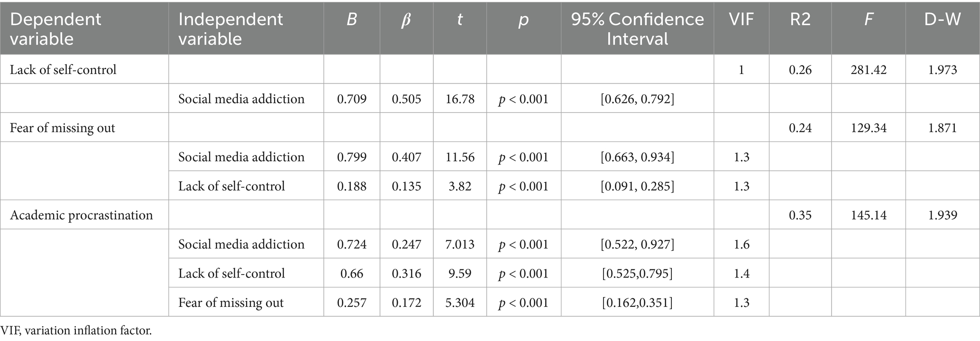This screenshot has height=341, width=980.
Task: Click the "VIF, variation inflation factor" footnote
Action: 76,331
